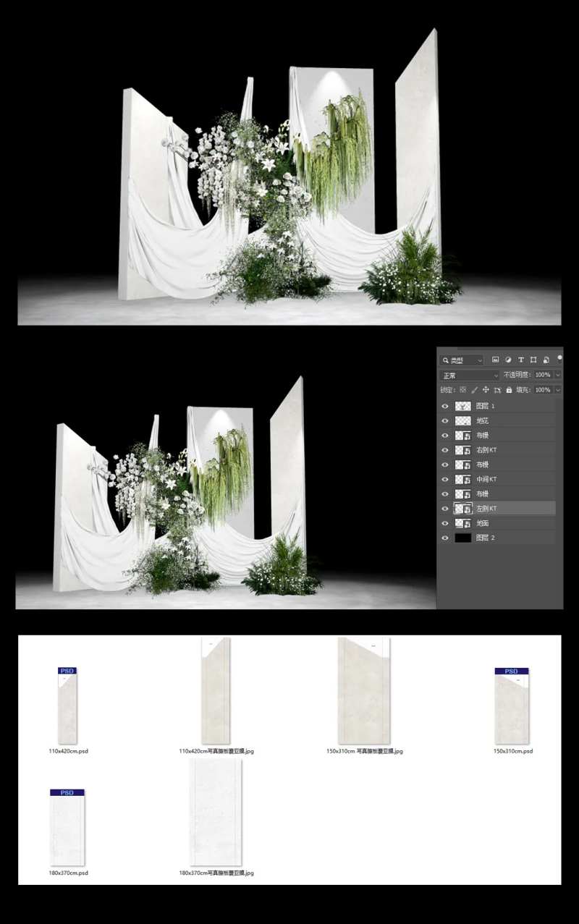Click the adjustment layer filter icon
The width and height of the screenshot is (579, 924).
(508, 360)
